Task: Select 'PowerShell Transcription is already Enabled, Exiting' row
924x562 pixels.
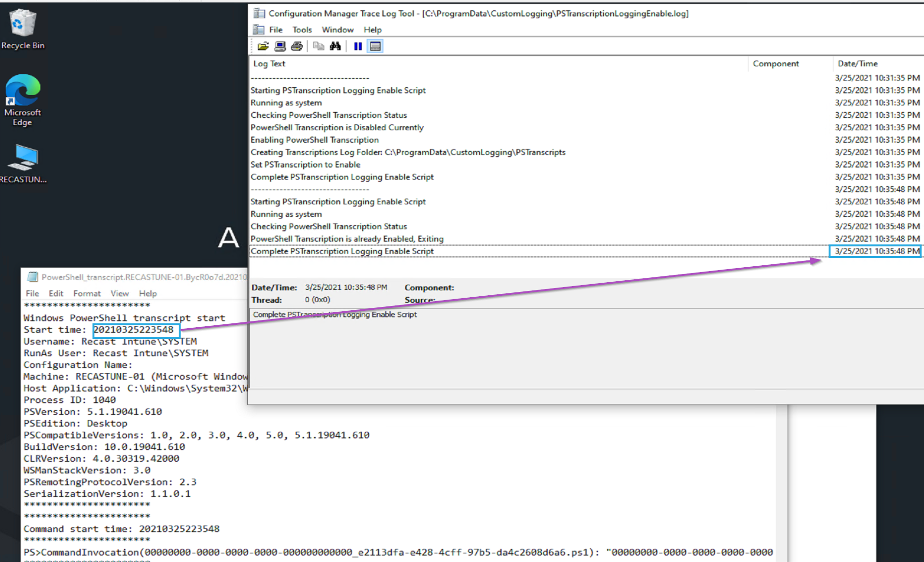Action: (347, 239)
